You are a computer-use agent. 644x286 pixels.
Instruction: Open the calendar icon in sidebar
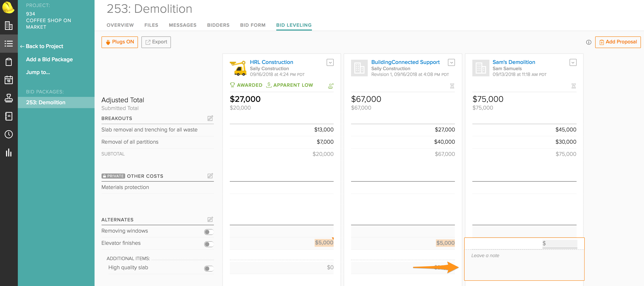[9, 80]
